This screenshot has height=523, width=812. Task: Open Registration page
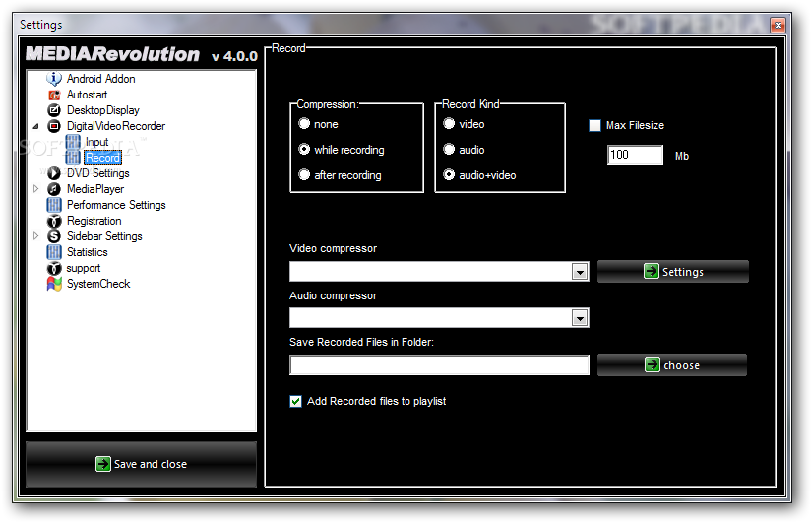[94, 221]
